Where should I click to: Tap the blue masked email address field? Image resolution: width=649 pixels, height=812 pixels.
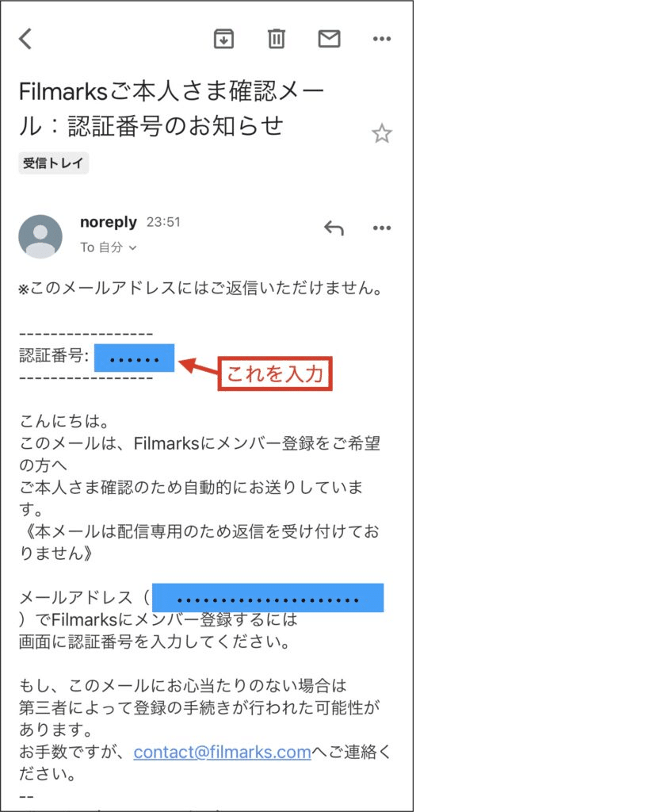pos(268,598)
